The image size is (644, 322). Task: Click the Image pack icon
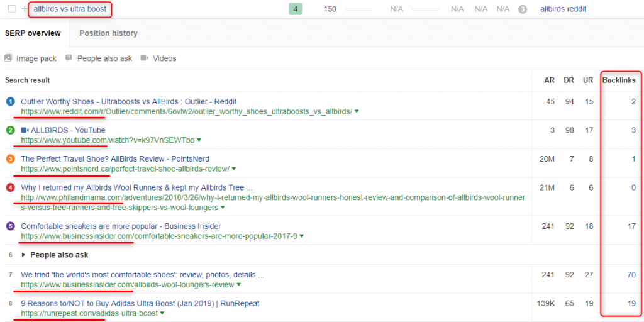point(8,58)
